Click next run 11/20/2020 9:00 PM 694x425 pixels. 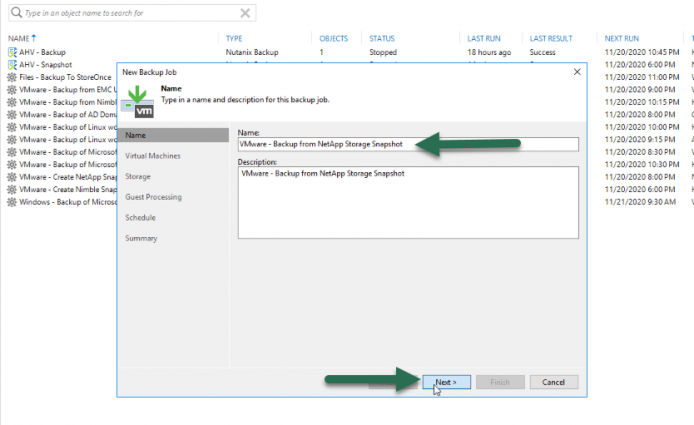[x=640, y=89]
